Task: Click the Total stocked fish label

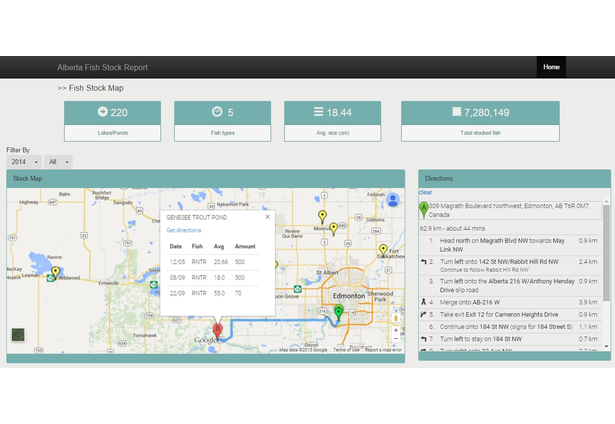Action: coord(480,133)
